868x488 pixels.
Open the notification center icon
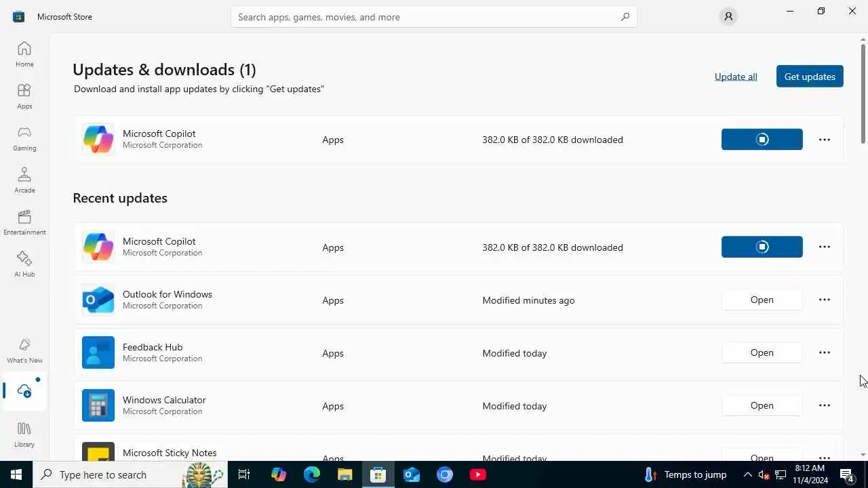click(847, 474)
